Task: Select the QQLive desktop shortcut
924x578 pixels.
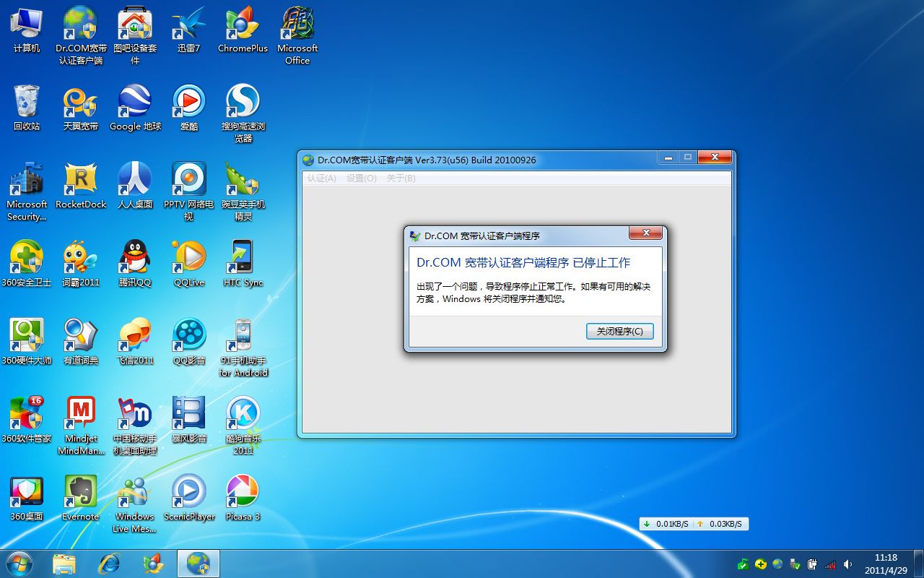Action: (x=189, y=264)
